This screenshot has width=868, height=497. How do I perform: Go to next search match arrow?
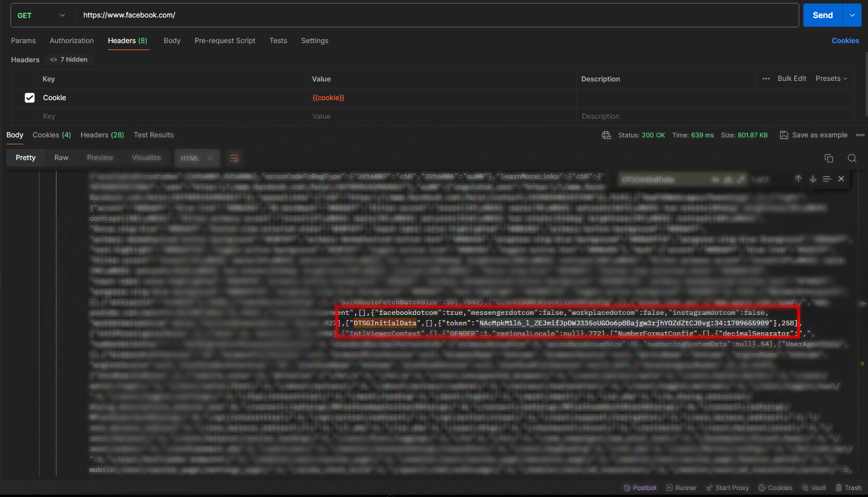click(x=813, y=179)
